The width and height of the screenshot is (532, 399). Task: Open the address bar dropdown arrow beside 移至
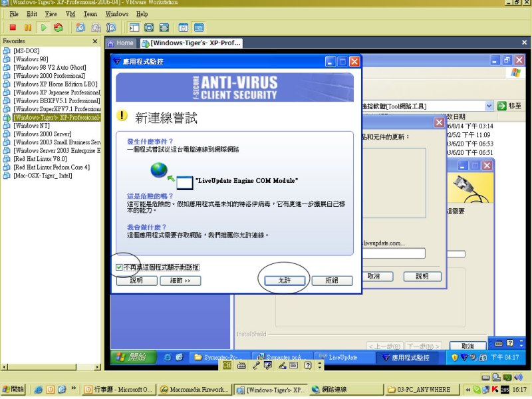point(489,106)
